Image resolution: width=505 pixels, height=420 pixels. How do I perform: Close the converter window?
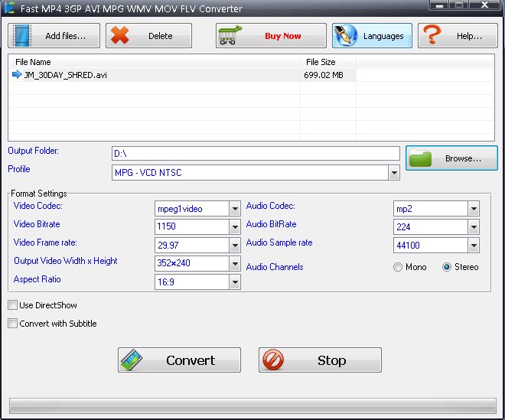click(484, 5)
